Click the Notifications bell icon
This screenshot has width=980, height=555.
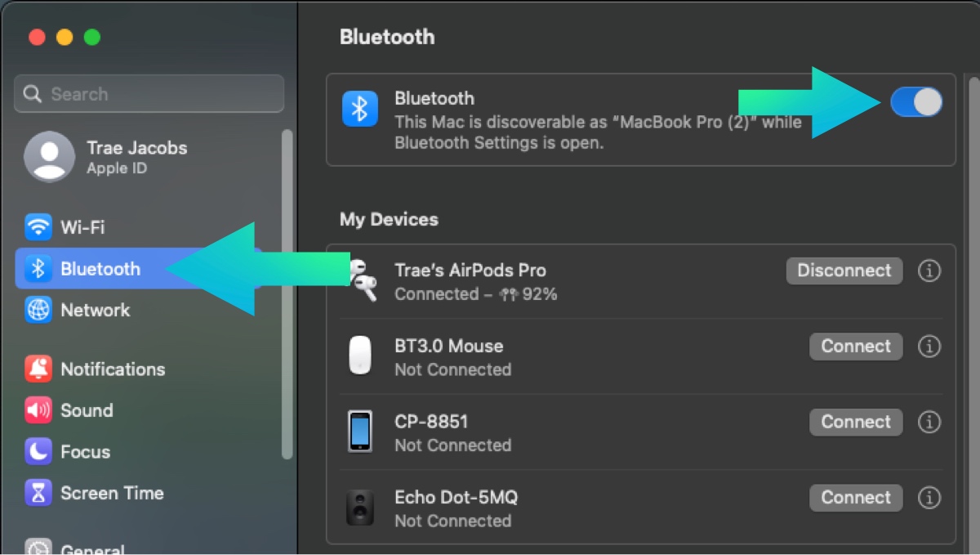pos(38,369)
